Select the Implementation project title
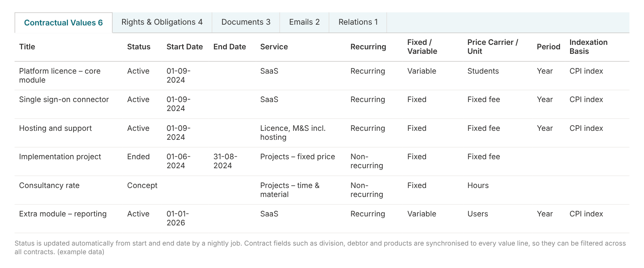 pos(60,157)
